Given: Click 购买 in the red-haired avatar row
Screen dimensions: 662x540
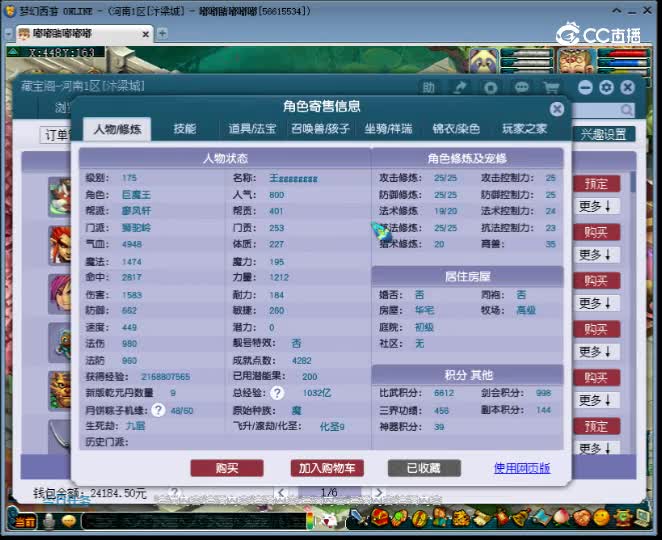Looking at the screenshot, I should (x=597, y=232).
